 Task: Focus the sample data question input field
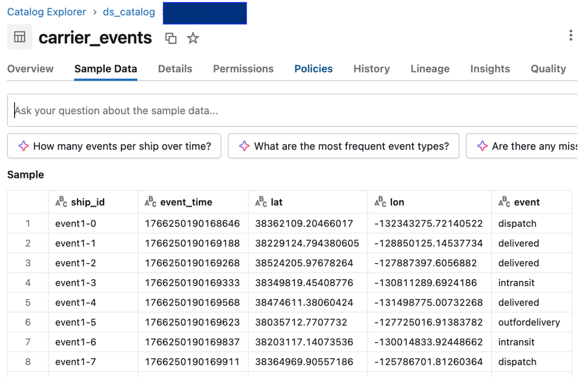[x=294, y=111]
